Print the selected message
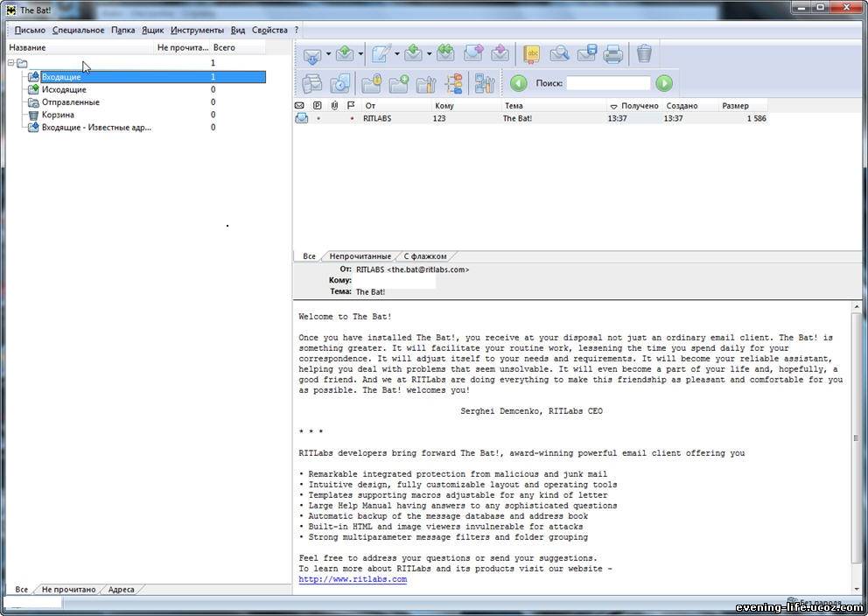 pos(613,54)
